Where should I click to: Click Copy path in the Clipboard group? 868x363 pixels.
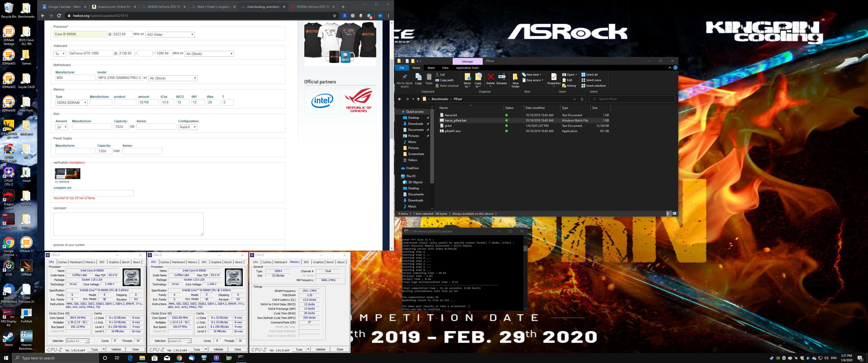tap(444, 80)
